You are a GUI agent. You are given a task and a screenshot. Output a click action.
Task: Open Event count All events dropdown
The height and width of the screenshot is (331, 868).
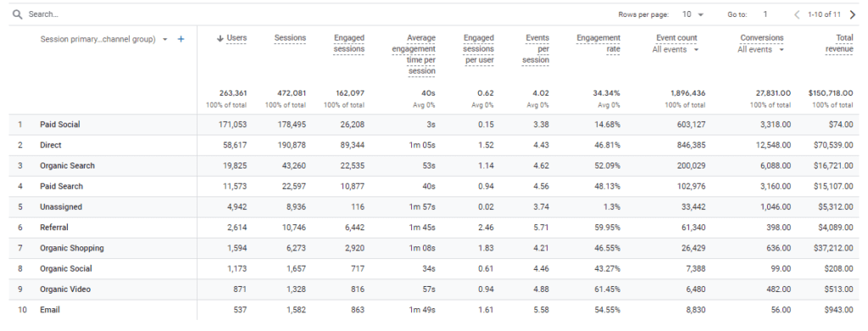click(x=676, y=50)
